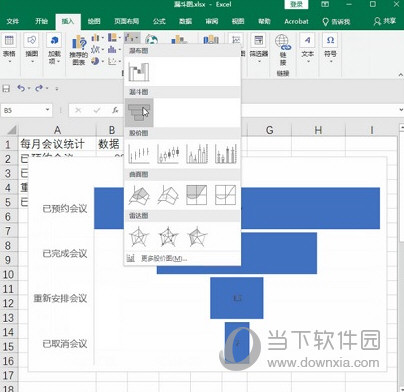
Task: Click the 3D Map globe icon
Action: click(151, 39)
